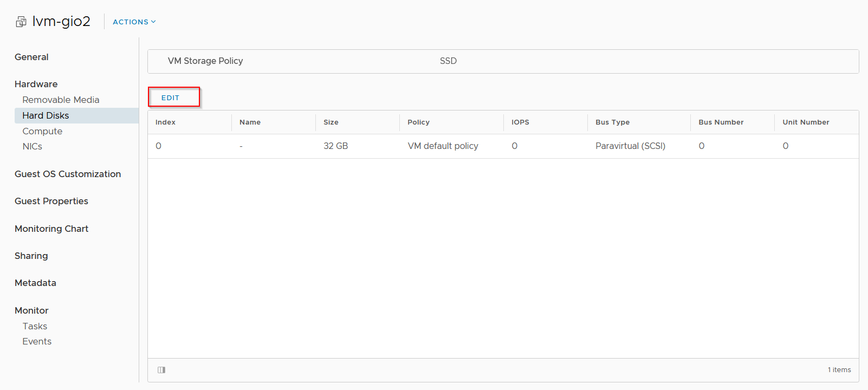This screenshot has height=390, width=868.
Task: Open the Sharing section
Action: tap(31, 256)
